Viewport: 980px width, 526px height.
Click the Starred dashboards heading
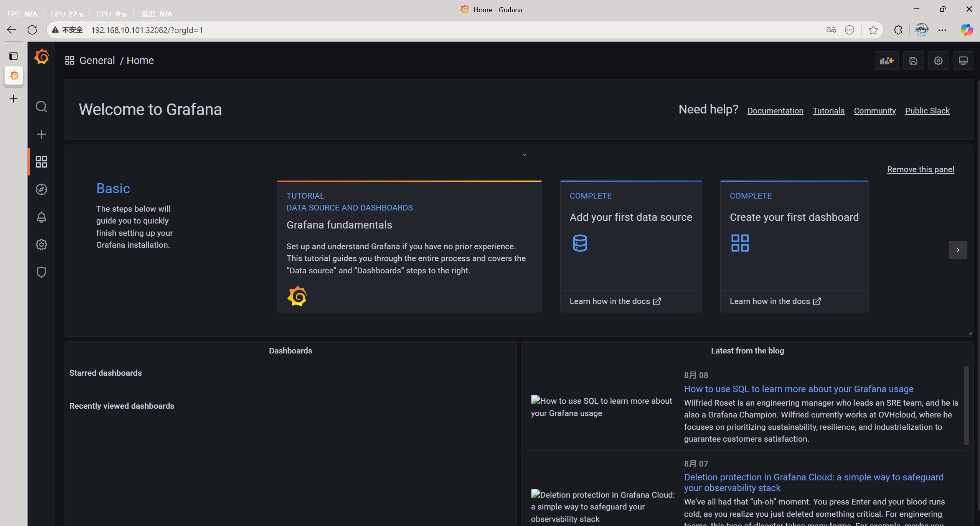point(106,373)
